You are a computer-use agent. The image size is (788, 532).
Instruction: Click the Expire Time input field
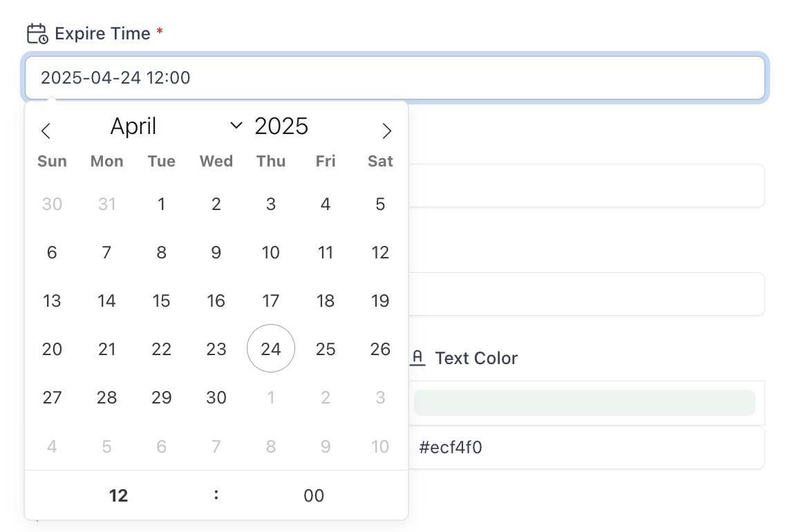[395, 77]
